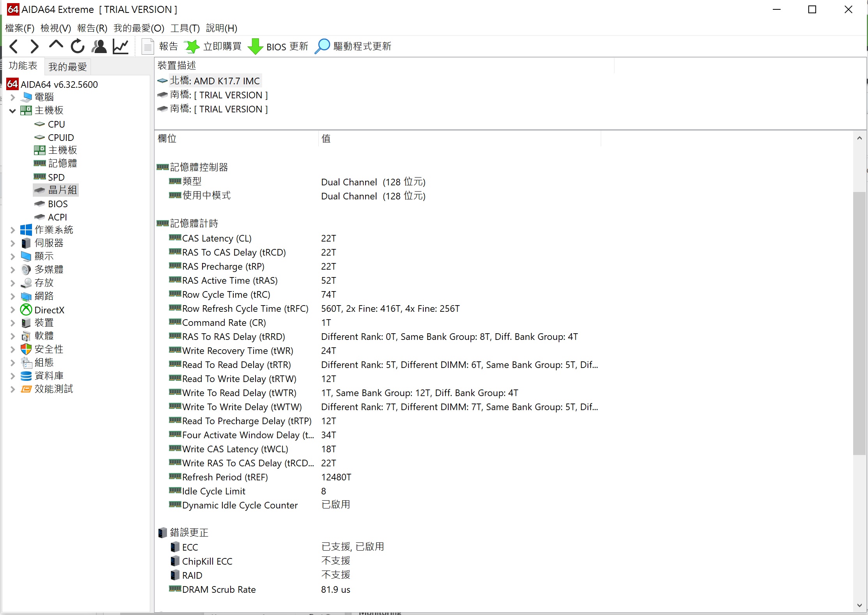Open the 我的最愛(O) menu

pyautogui.click(x=139, y=28)
